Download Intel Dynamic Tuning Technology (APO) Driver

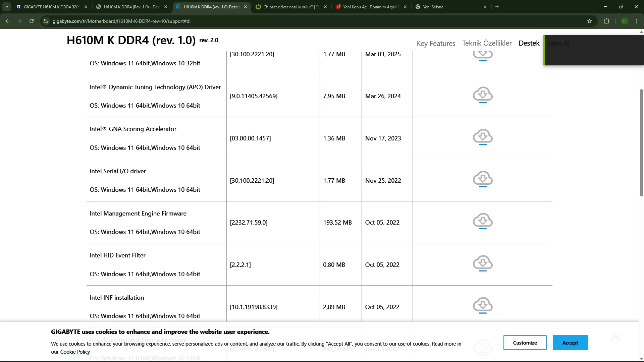[x=482, y=95]
